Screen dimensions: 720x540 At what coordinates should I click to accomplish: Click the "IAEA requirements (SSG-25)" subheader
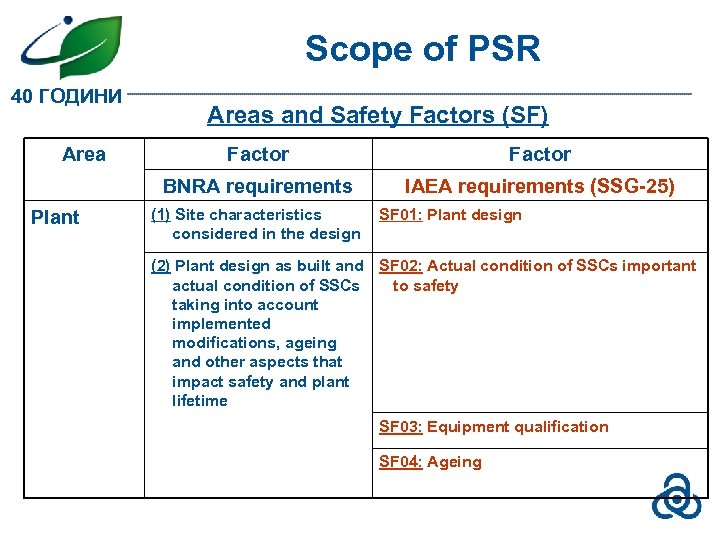(540, 186)
